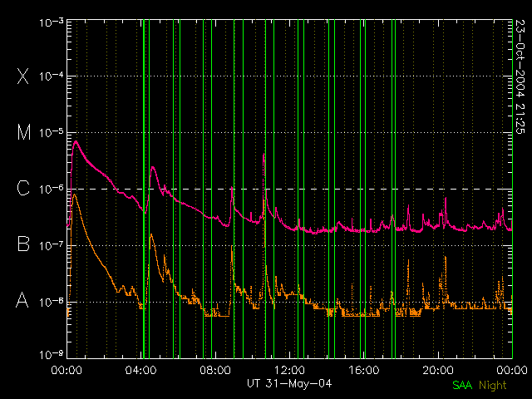Click the orange spike near 20:20

[446, 257]
